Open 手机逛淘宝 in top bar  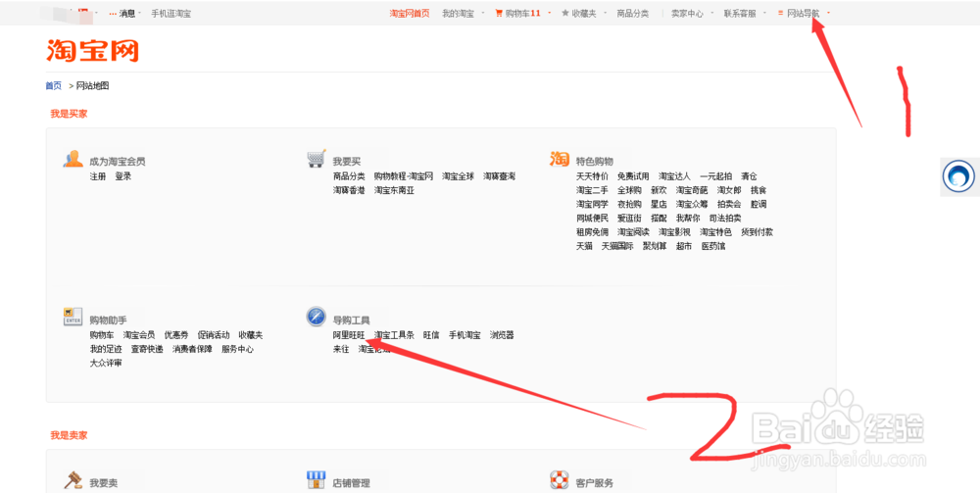(171, 13)
